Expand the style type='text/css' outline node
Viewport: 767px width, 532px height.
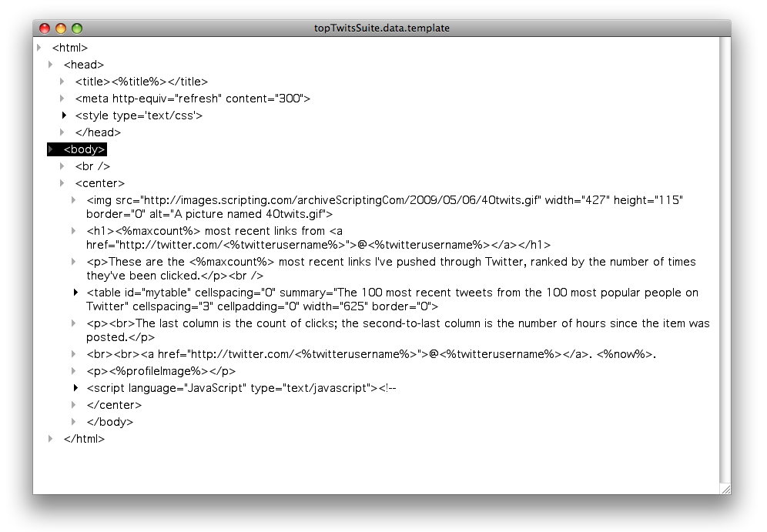(x=64, y=115)
